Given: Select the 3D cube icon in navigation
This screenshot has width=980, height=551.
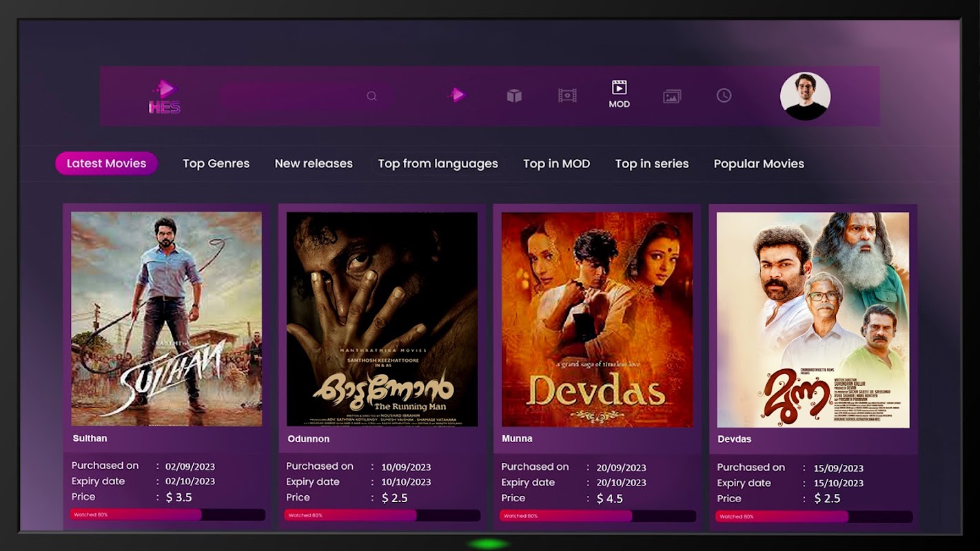Looking at the screenshot, I should click(514, 96).
